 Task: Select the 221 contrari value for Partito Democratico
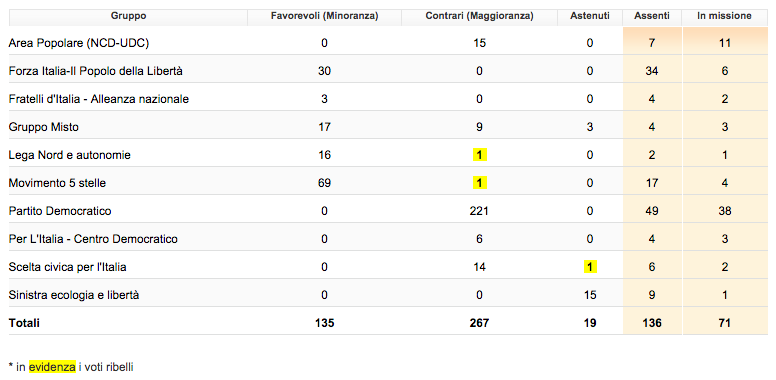pyautogui.click(x=479, y=211)
